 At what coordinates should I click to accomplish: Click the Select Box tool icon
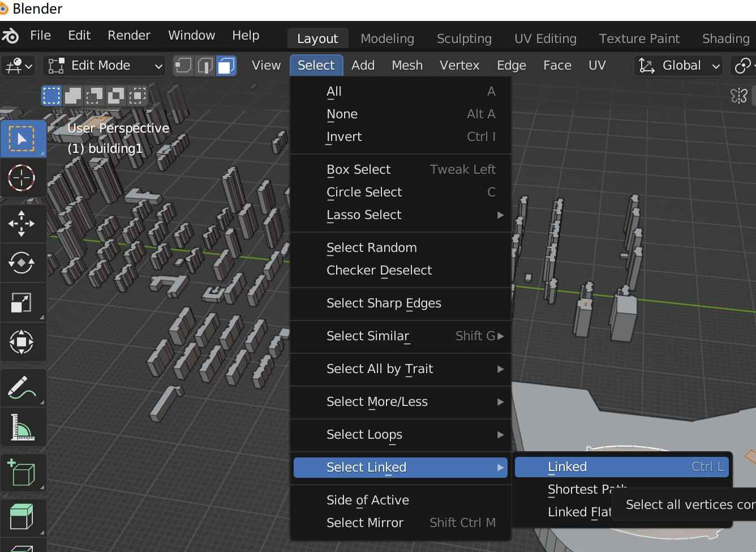[x=22, y=139]
